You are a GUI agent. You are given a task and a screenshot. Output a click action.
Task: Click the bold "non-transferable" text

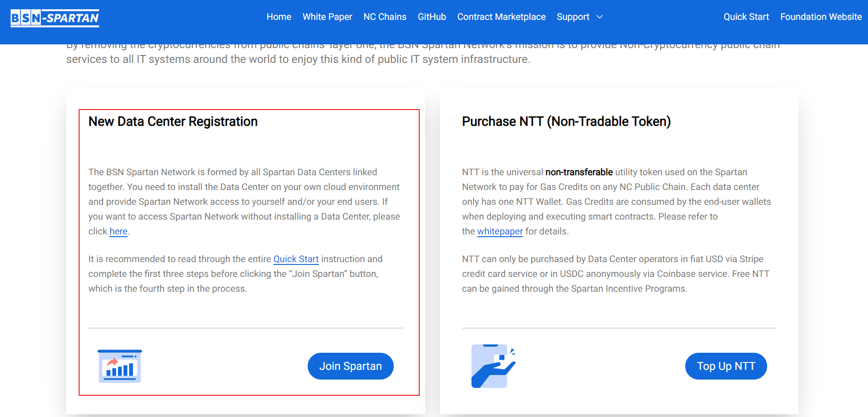click(579, 172)
